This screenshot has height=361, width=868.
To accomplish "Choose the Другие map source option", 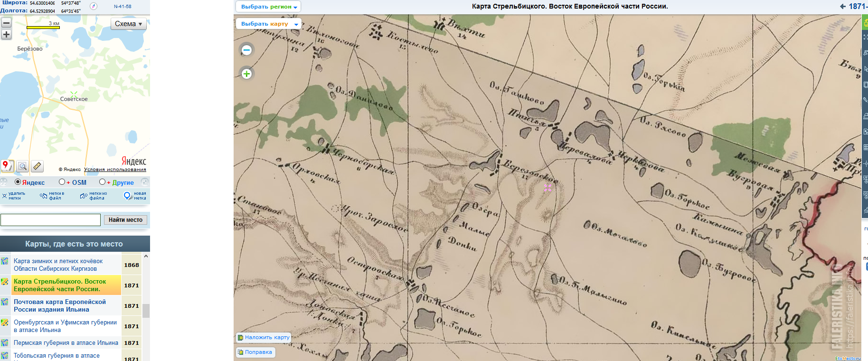I will click(x=102, y=182).
